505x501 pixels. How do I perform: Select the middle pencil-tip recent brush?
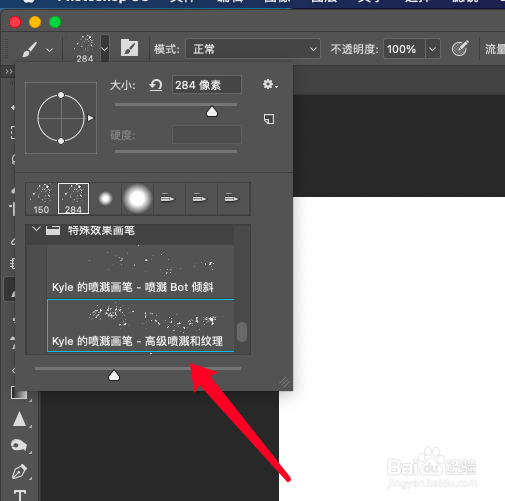pos(201,199)
